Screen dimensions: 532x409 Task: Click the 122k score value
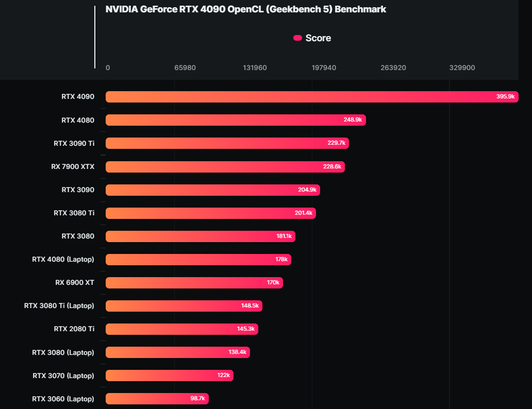[x=224, y=376]
